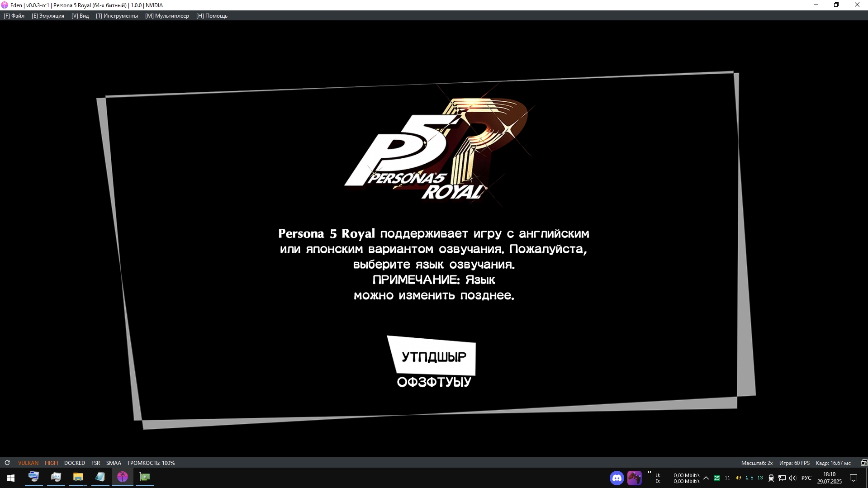
Task: Change the SMAA anti-aliasing setting
Action: click(x=114, y=463)
